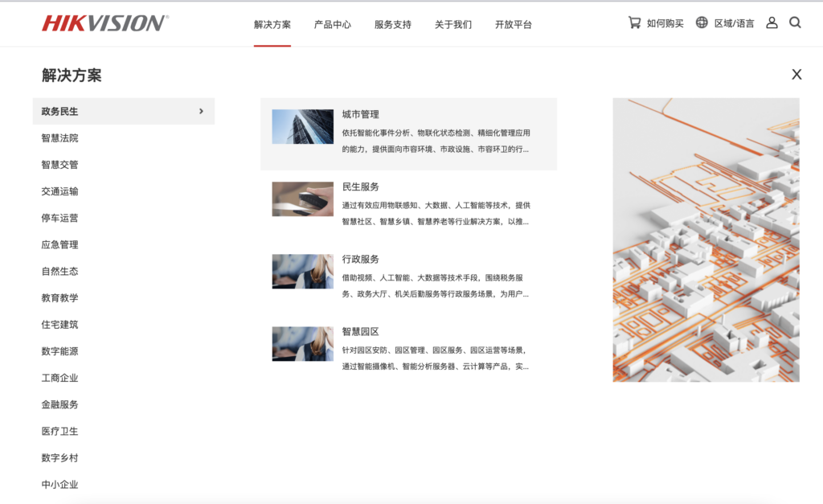Select 智慧法院 category
823x504 pixels.
point(59,138)
